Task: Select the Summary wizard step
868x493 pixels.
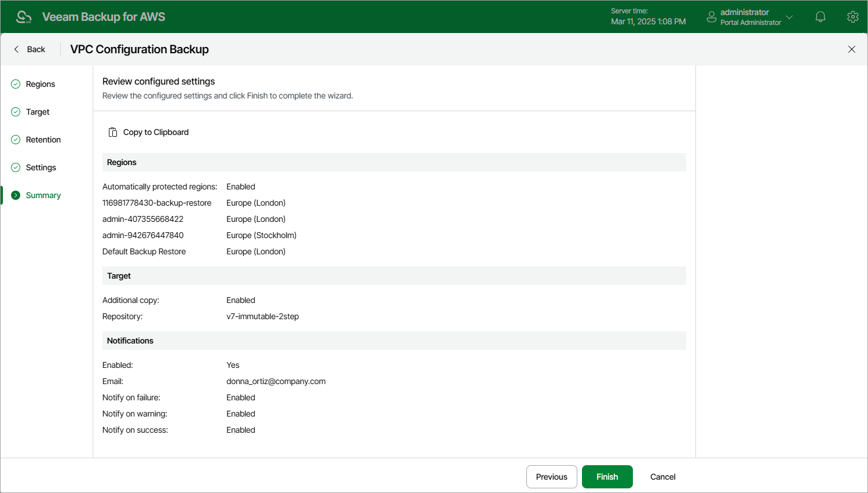Action: pyautogui.click(x=43, y=195)
